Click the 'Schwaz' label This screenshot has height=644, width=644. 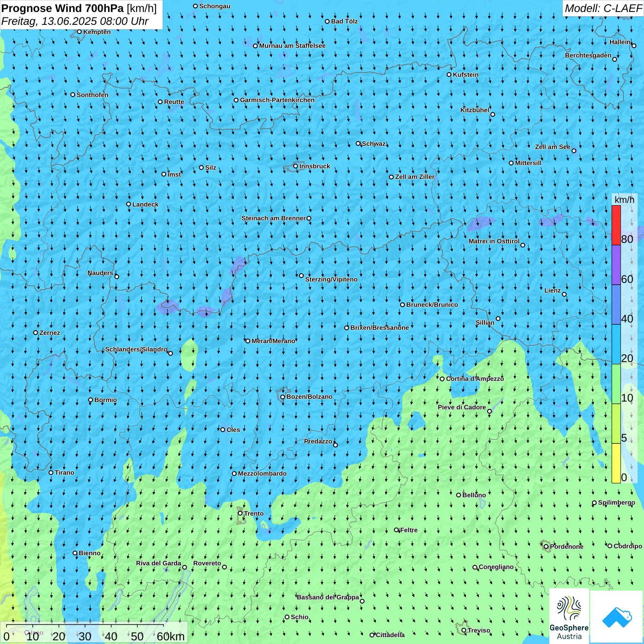point(374,144)
